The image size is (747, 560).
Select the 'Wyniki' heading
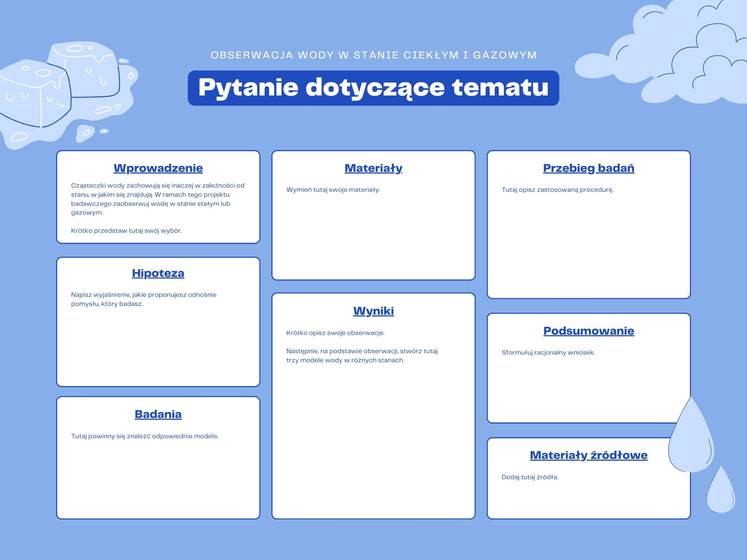[x=373, y=311]
